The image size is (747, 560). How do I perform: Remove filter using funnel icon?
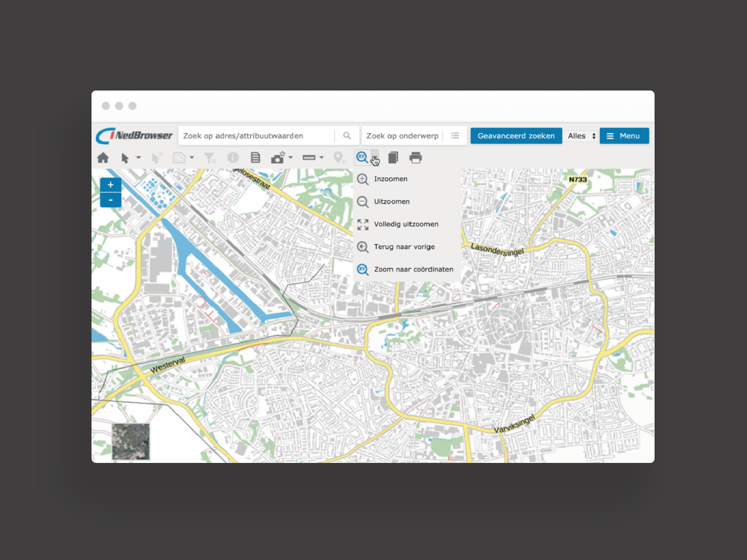pyautogui.click(x=210, y=158)
